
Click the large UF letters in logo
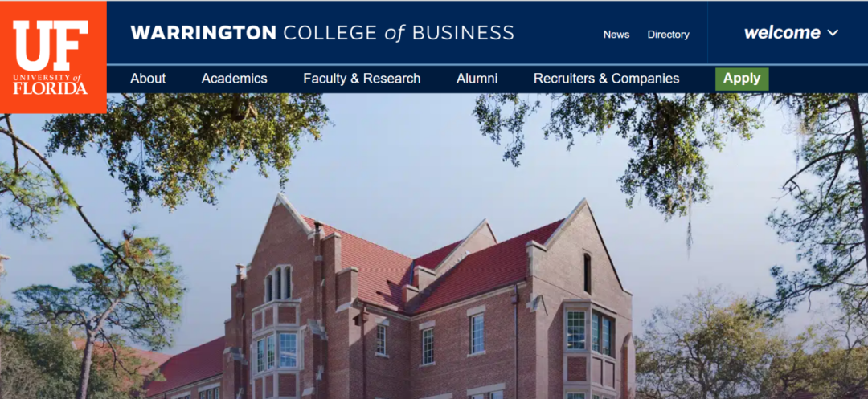point(51,45)
